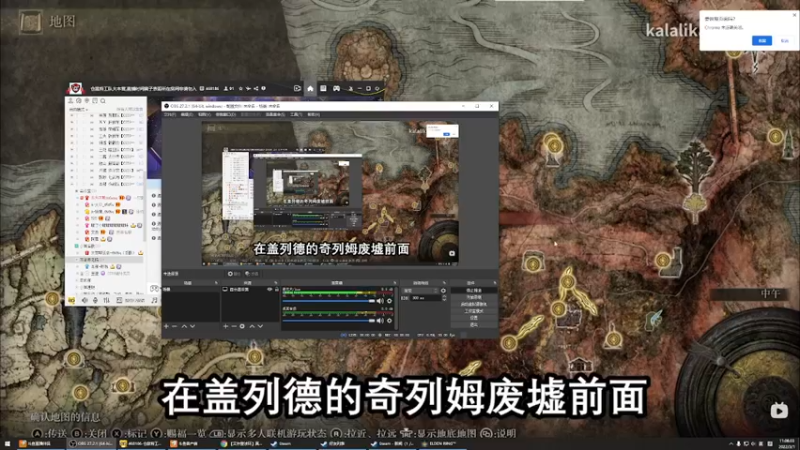Click the 开始录制 button in OBS controls
Image resolution: width=800 pixels, height=450 pixels.
click(x=473, y=297)
